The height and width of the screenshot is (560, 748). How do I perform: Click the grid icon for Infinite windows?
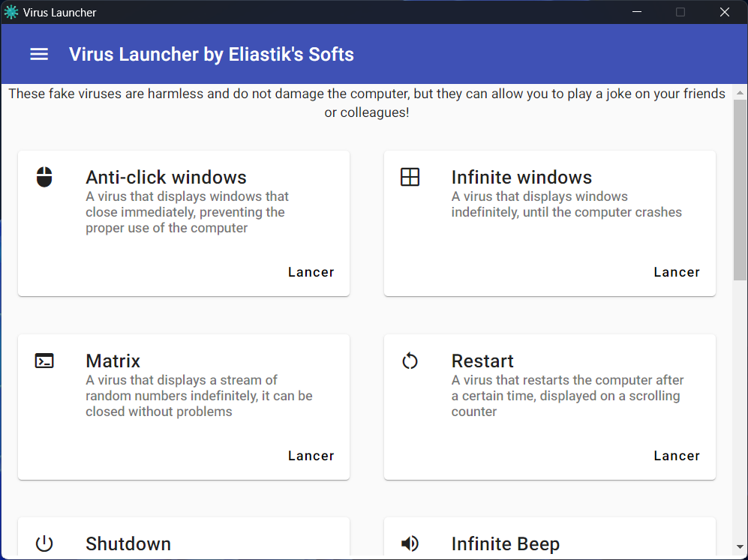click(x=410, y=177)
